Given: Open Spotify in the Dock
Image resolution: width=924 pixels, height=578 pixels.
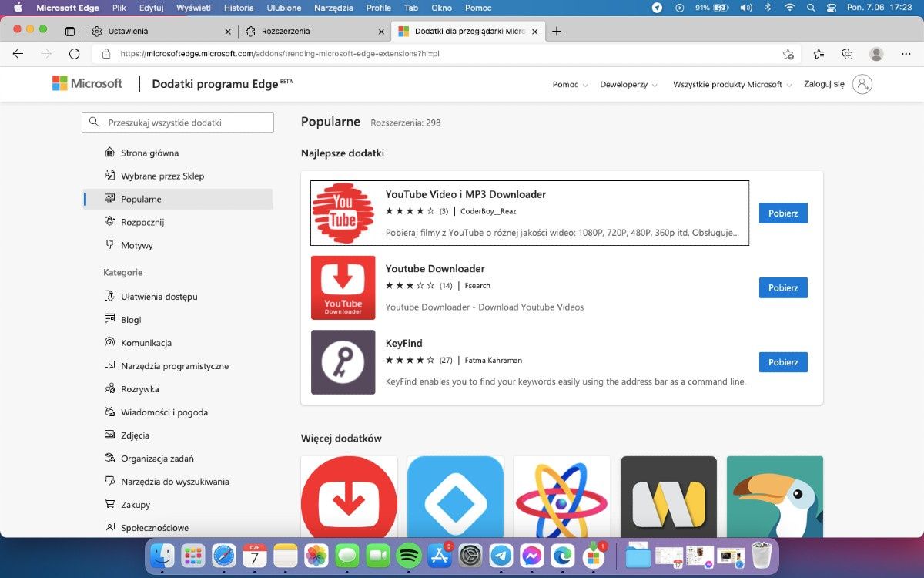Looking at the screenshot, I should [x=409, y=555].
